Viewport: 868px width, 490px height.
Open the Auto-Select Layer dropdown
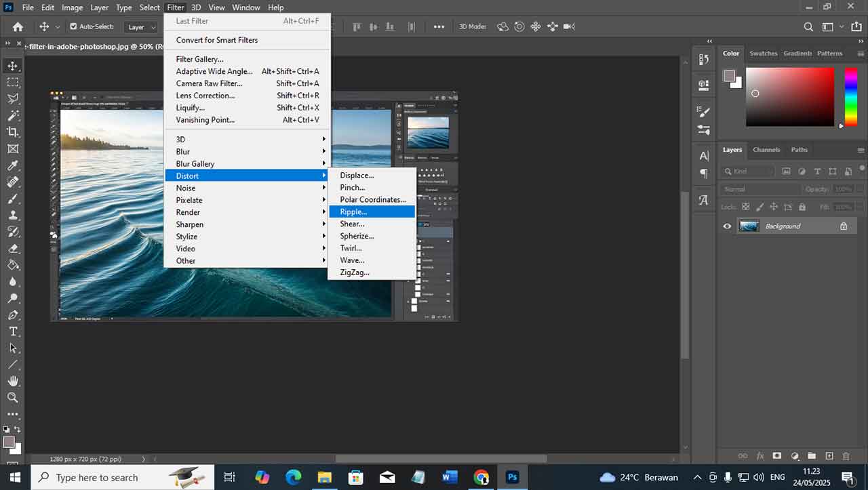pyautogui.click(x=141, y=27)
